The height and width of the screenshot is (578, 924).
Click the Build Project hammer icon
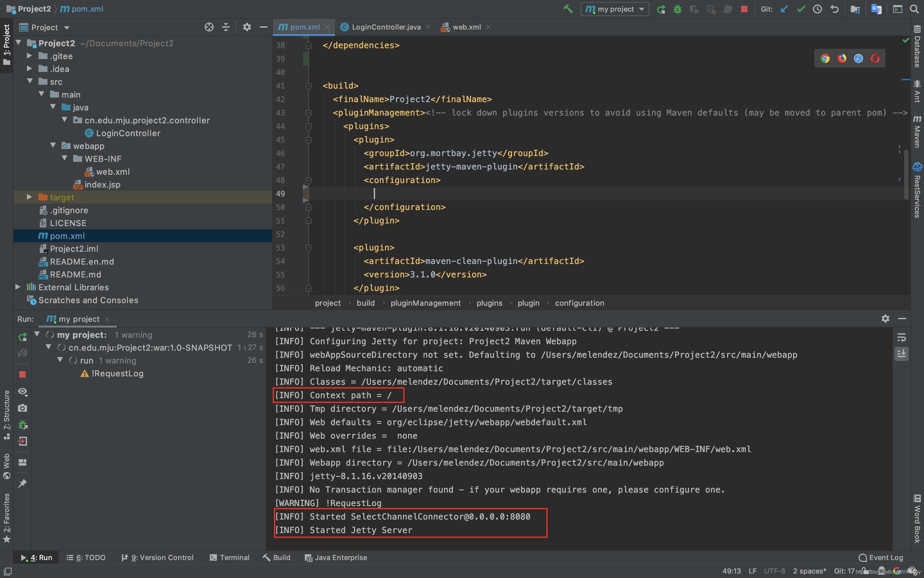[568, 9]
